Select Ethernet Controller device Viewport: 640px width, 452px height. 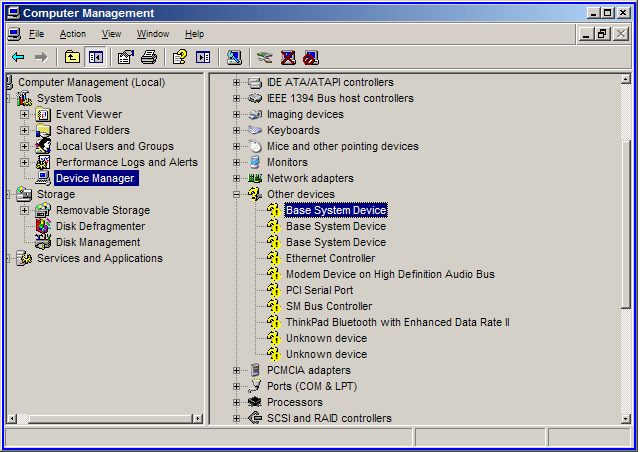click(x=330, y=258)
